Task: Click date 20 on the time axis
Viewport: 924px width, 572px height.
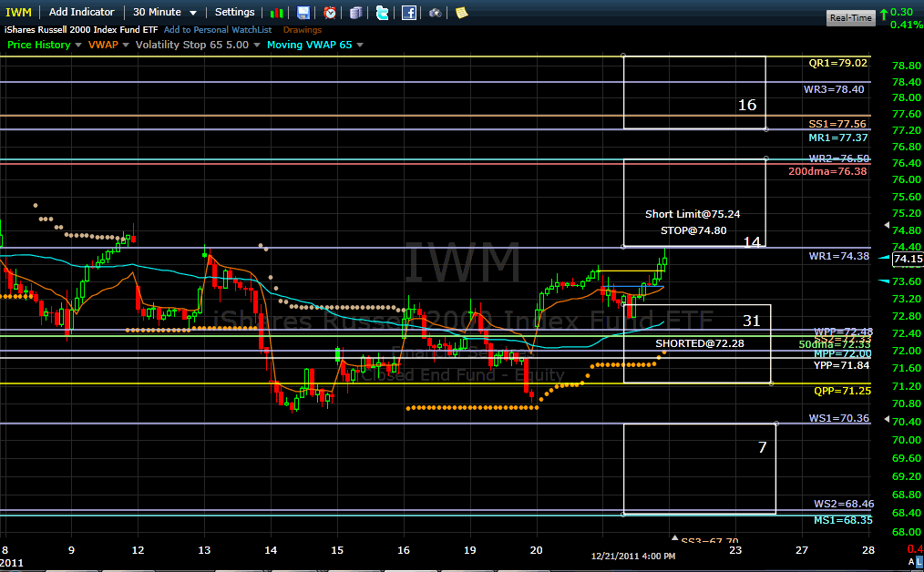Action: pyautogui.click(x=536, y=550)
